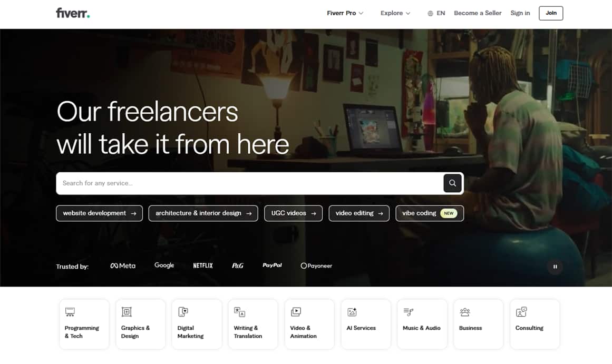Click the Search for any service field
Image resolution: width=612 pixels, height=364 pixels.
249,183
